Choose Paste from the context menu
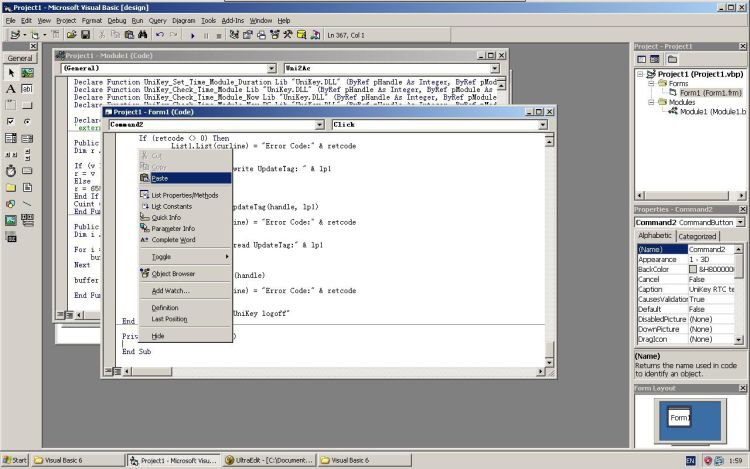The image size is (750, 469). point(185,178)
